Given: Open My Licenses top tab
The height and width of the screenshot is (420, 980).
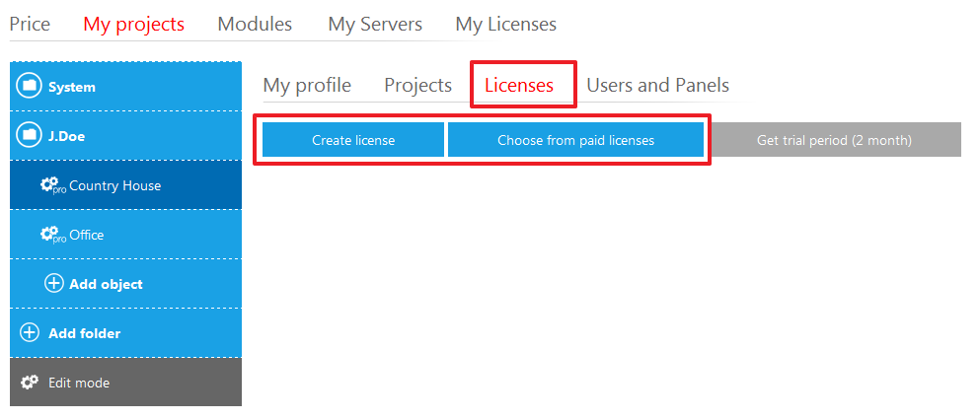Looking at the screenshot, I should click(x=505, y=24).
